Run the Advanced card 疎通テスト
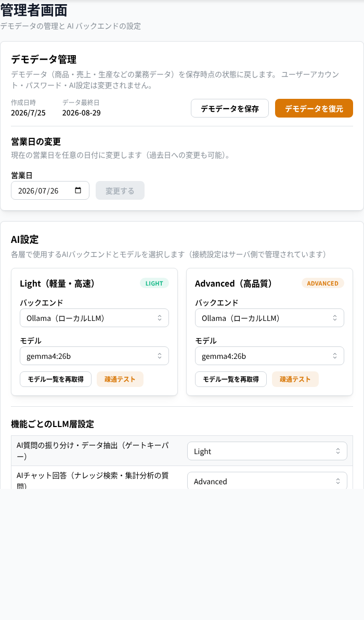 [295, 379]
